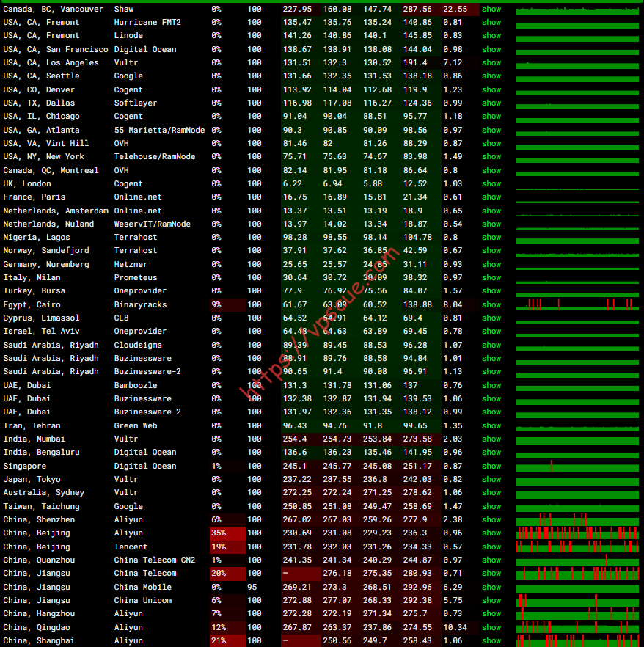Click the "Italy, Milan" location text

pyautogui.click(x=32, y=278)
